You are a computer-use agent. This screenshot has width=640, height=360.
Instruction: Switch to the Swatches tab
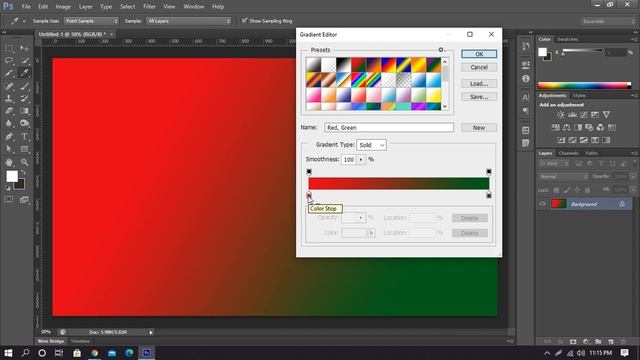[568, 39]
